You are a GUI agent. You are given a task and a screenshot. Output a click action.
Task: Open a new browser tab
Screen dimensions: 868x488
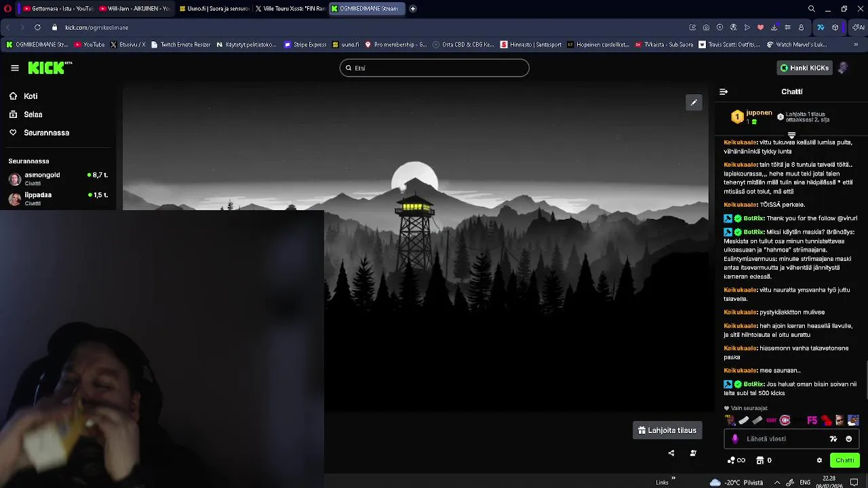[413, 9]
